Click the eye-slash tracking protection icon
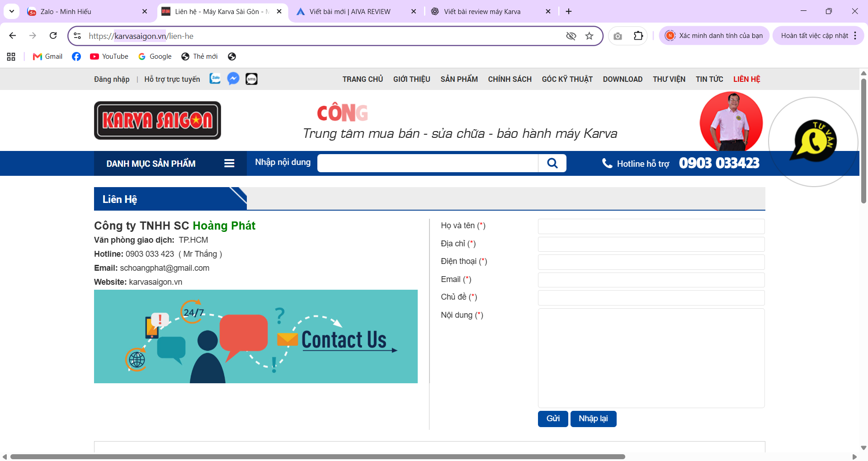 [x=571, y=36]
